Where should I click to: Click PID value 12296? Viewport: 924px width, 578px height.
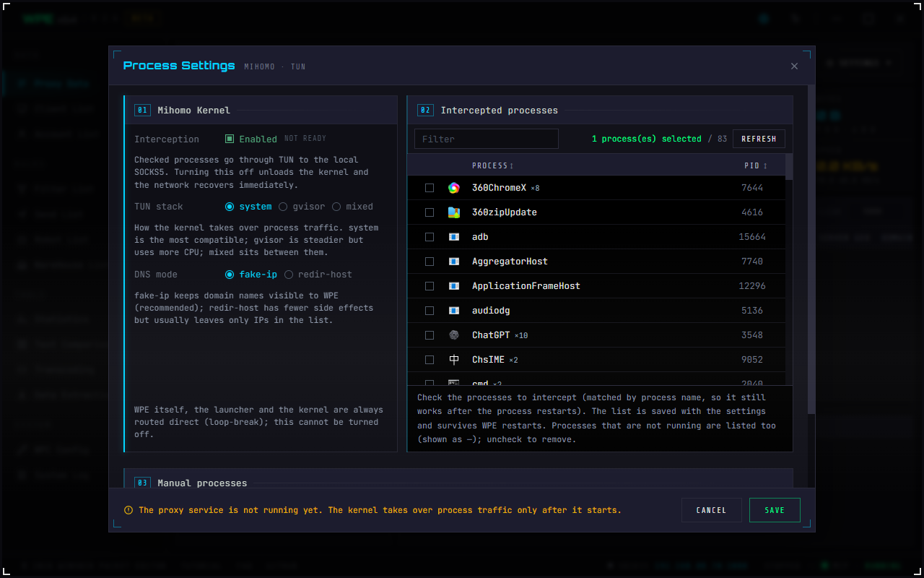(752, 286)
